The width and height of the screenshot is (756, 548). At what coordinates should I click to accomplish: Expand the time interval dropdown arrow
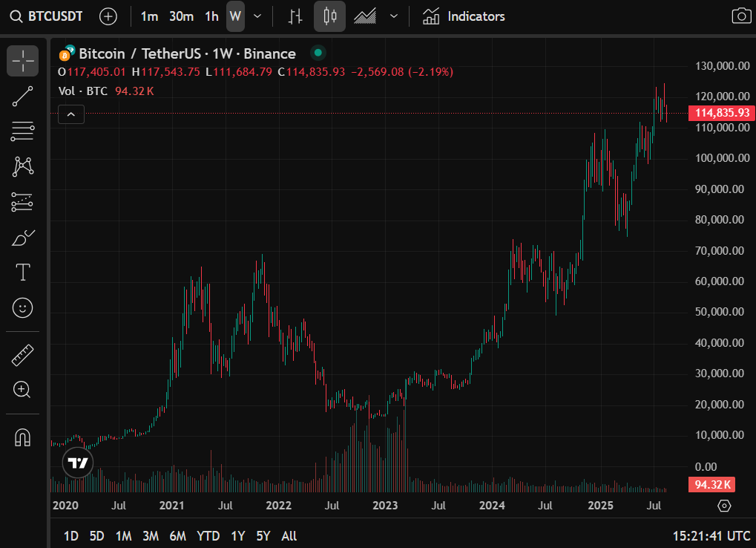coord(257,16)
